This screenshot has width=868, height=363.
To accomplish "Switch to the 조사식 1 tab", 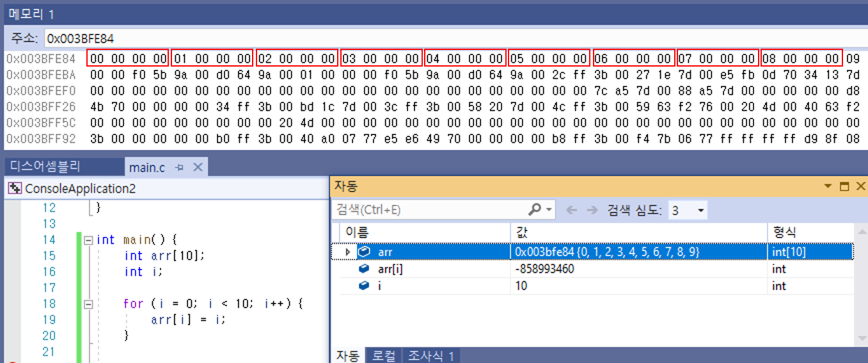I will click(x=431, y=355).
